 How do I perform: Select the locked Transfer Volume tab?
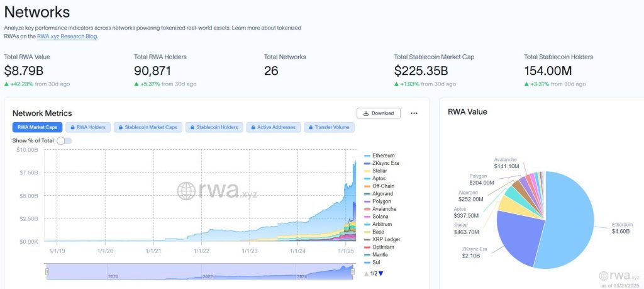[x=329, y=127]
